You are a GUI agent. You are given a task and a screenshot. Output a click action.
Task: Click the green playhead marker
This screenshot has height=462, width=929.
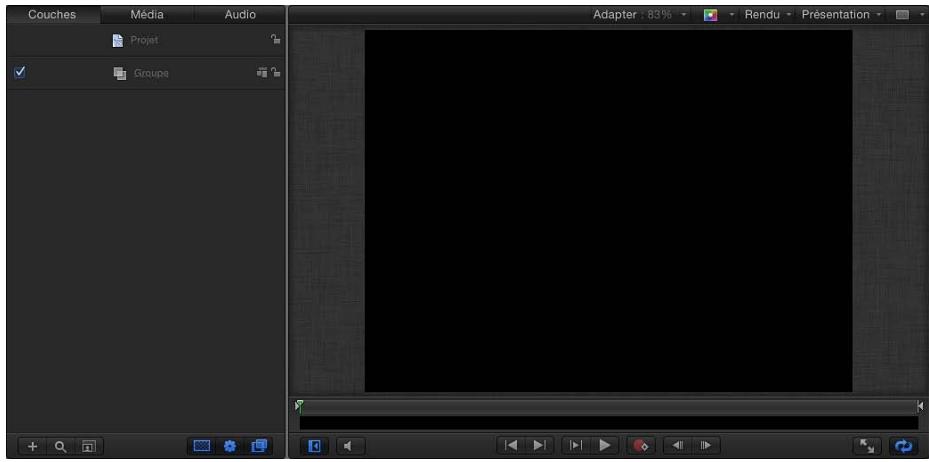[x=300, y=406]
